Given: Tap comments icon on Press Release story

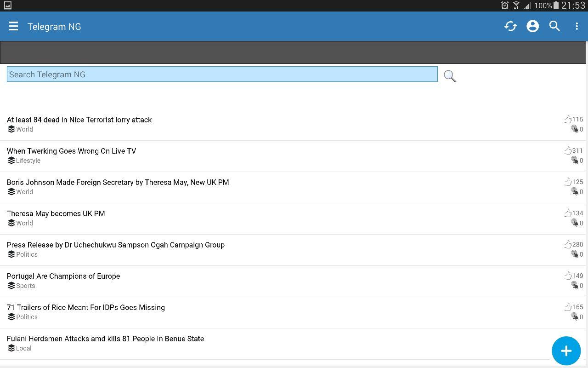Looking at the screenshot, I should [x=575, y=254].
